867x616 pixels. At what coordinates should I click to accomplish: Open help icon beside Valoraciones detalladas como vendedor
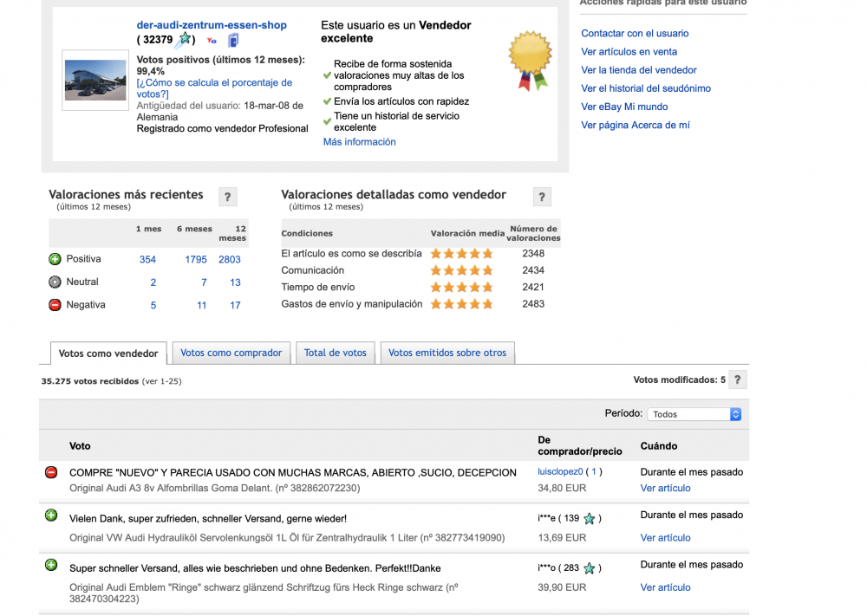(541, 197)
